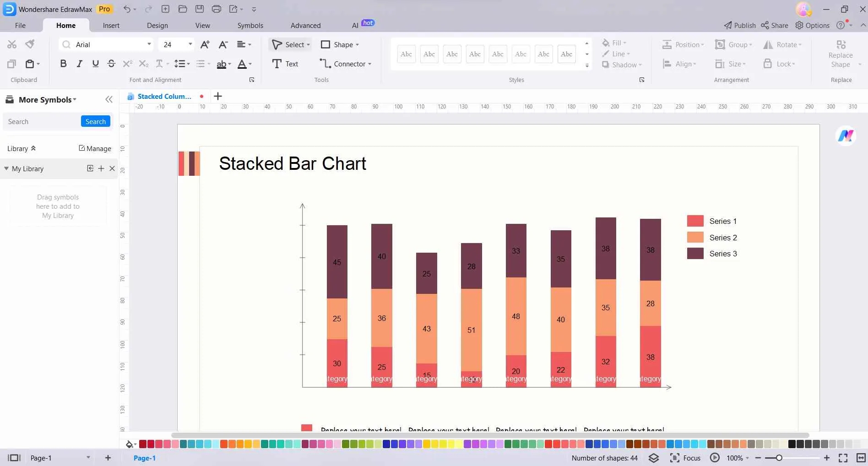Image resolution: width=868 pixels, height=466 pixels.
Task: Open the Replace Shape tool
Action: click(x=841, y=54)
